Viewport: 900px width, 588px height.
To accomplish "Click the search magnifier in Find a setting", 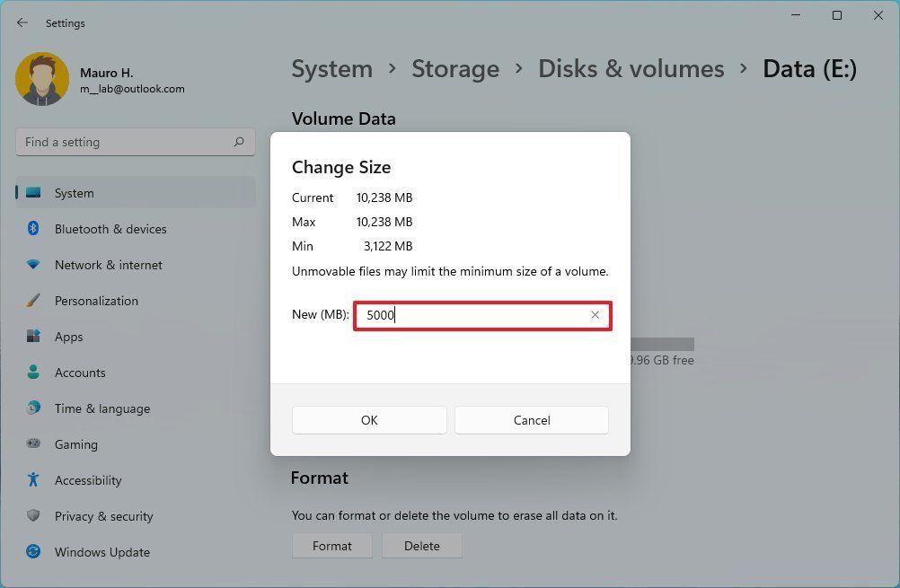I will [x=239, y=142].
